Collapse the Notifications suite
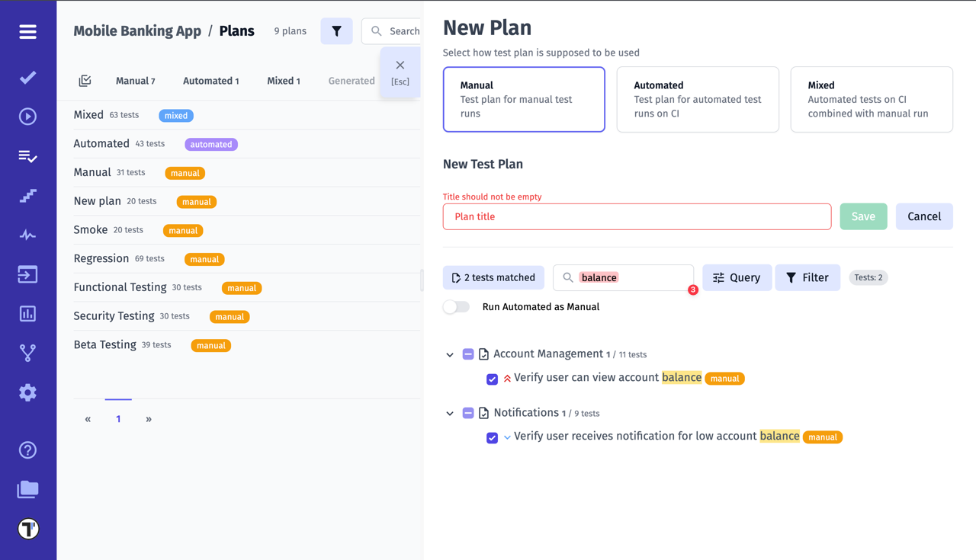 click(450, 413)
